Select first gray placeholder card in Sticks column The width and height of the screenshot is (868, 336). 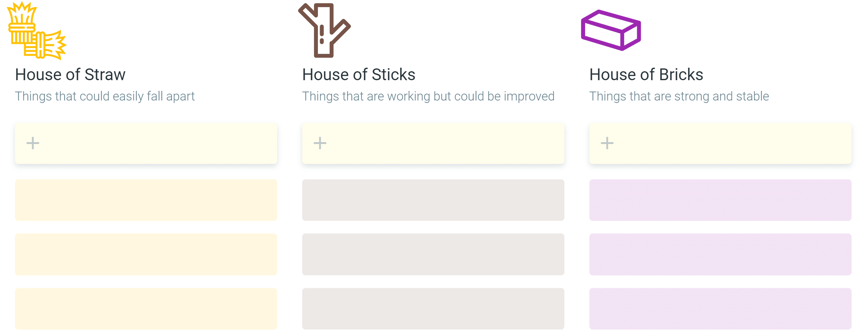click(x=433, y=200)
